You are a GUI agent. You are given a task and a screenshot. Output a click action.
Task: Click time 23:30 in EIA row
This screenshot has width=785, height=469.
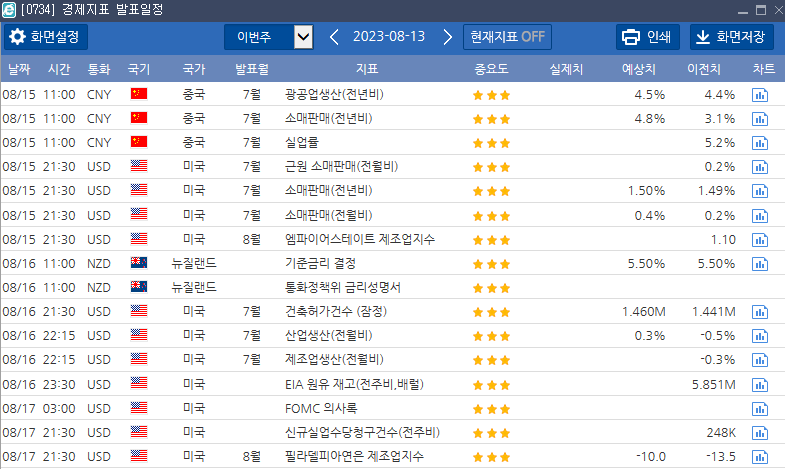click(x=59, y=384)
